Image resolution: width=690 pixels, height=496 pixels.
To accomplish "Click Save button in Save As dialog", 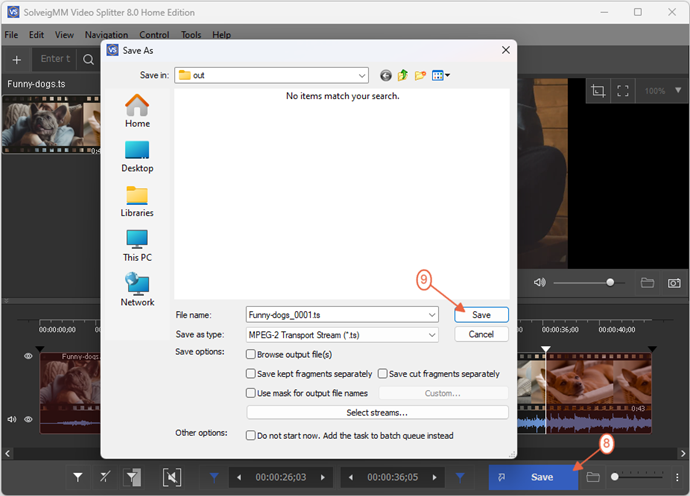I will [x=481, y=315].
